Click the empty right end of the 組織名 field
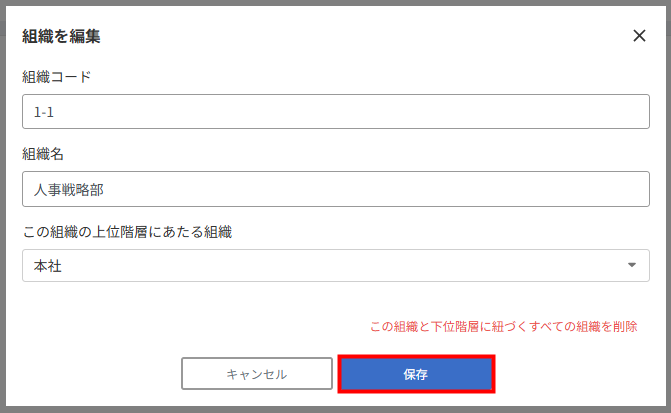 (x=556, y=189)
